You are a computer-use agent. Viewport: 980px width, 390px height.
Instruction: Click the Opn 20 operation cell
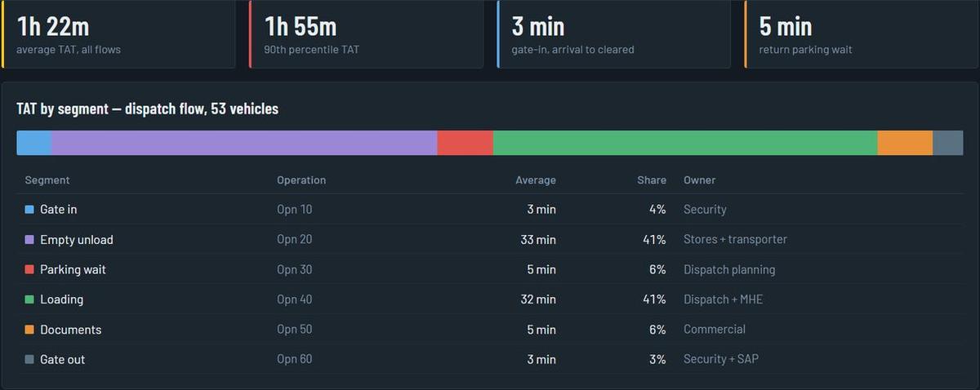coord(294,240)
